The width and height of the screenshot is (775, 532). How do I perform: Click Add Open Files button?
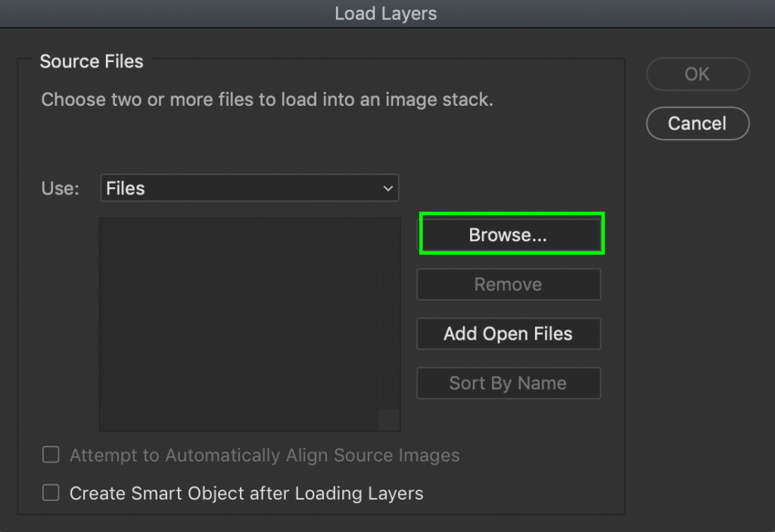click(509, 334)
